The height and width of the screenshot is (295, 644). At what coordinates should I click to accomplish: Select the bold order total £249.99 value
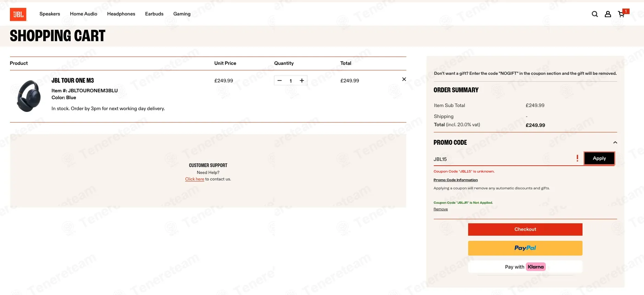(x=535, y=125)
